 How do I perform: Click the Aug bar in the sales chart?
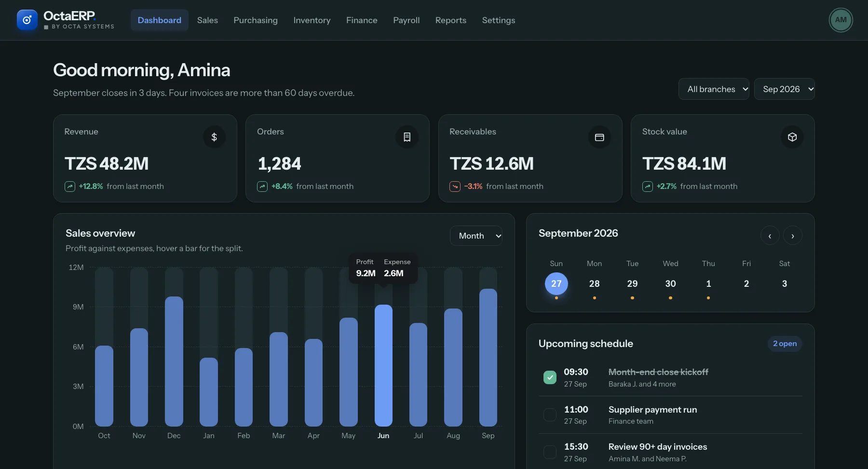tap(453, 367)
